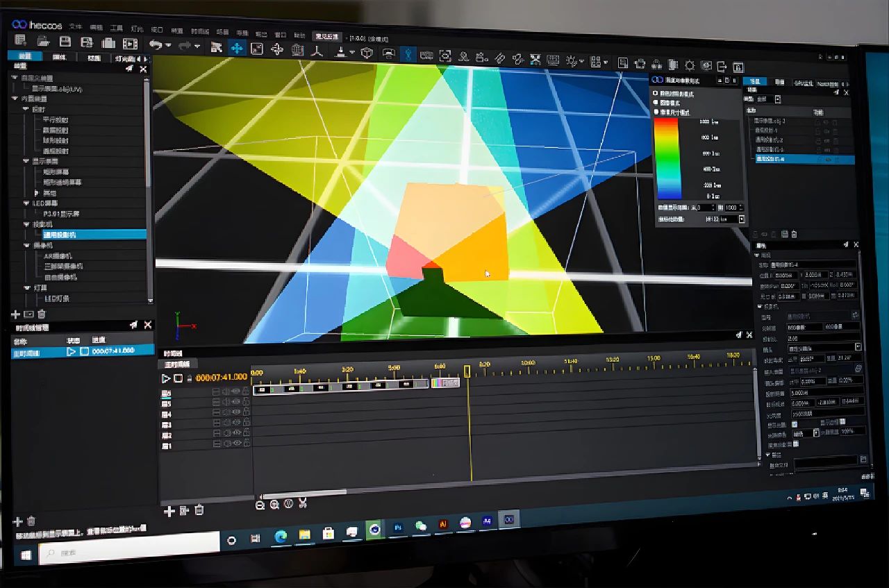Open the File menu
This screenshot has height=588, width=889.
[x=76, y=26]
